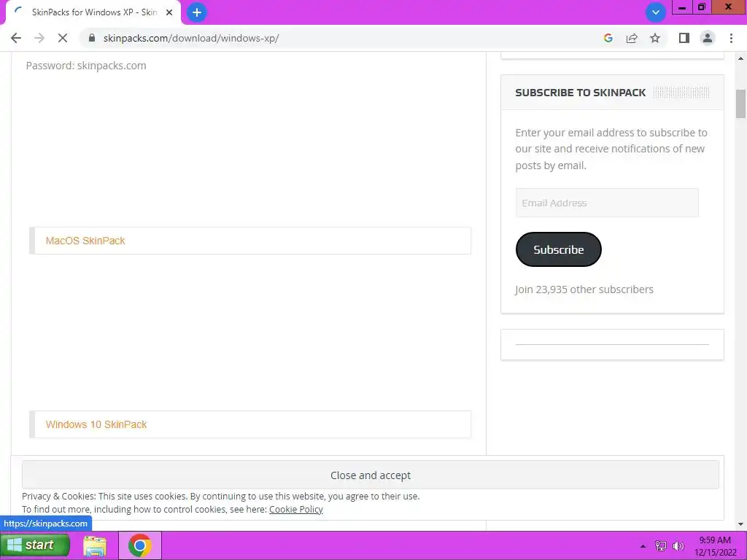747x560 pixels.
Task: Minimize the Chrome window
Action: pyautogui.click(x=682, y=7)
